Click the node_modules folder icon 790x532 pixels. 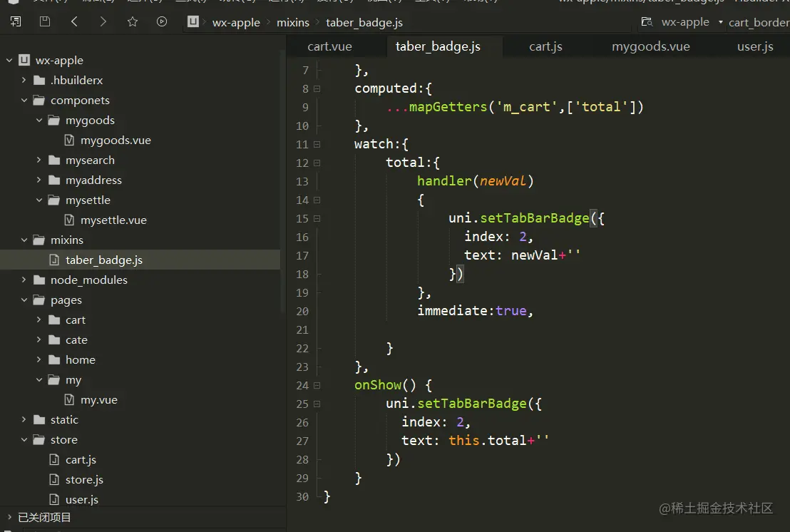pos(39,280)
